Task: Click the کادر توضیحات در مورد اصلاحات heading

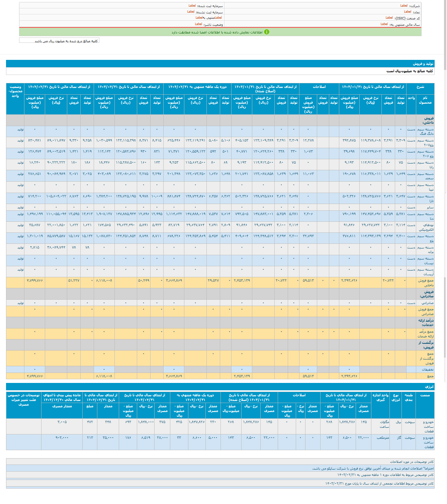Action: click(412, 462)
